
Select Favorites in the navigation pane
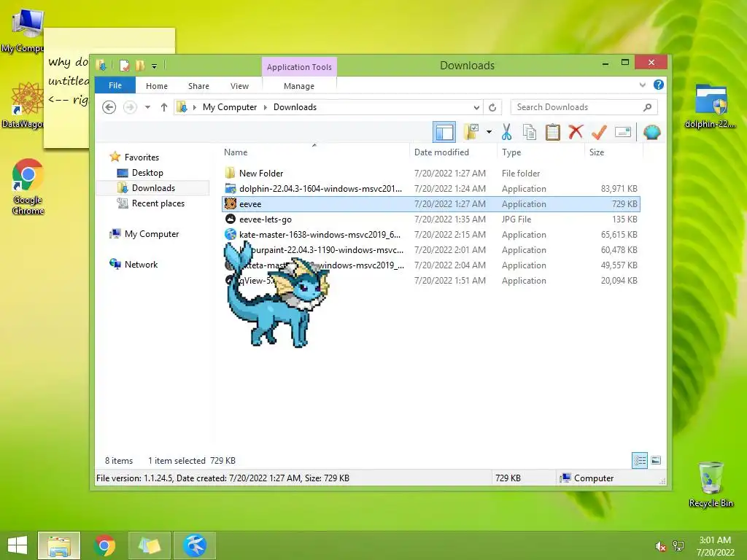click(x=142, y=157)
